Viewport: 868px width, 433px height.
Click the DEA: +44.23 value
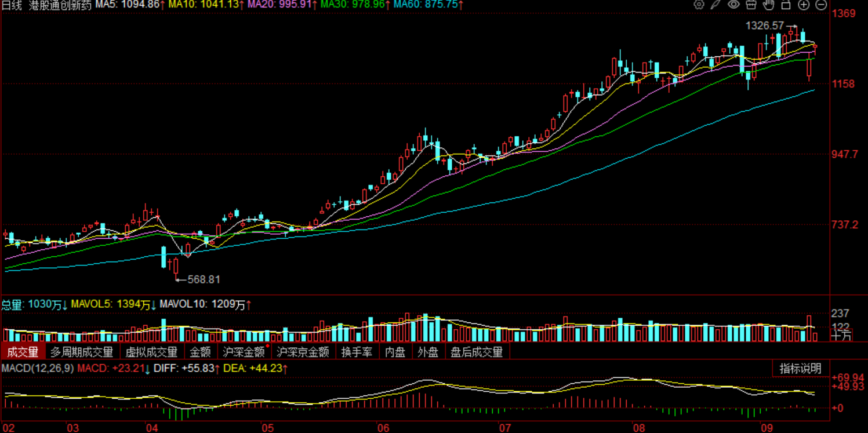tap(256, 368)
